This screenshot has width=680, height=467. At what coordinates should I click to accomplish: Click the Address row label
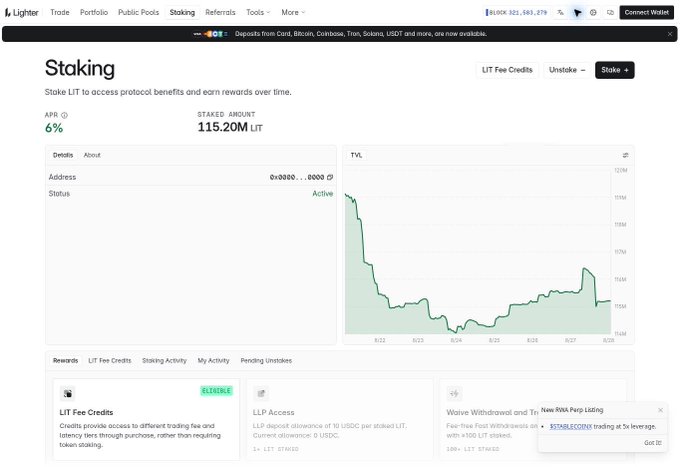click(62, 177)
